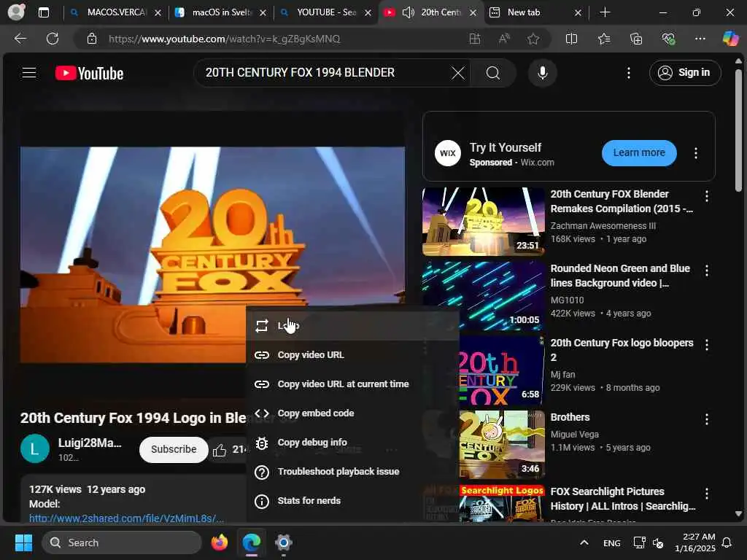Screen dimensions: 747x560
Task: Start voice search with the microphone
Action: click(x=542, y=73)
